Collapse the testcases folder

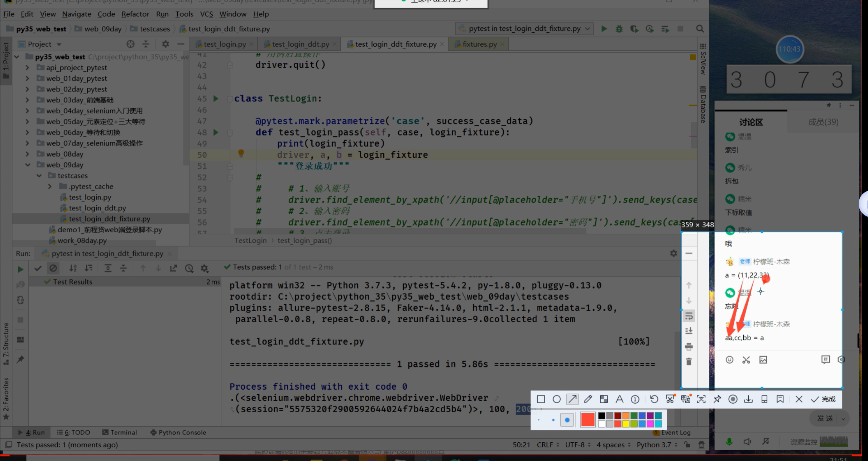[x=39, y=176]
